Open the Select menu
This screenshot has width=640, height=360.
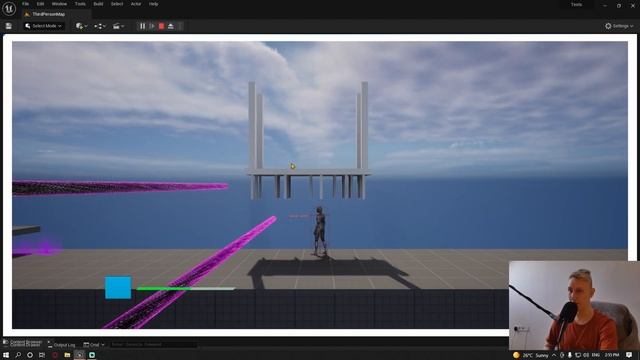(x=117, y=4)
